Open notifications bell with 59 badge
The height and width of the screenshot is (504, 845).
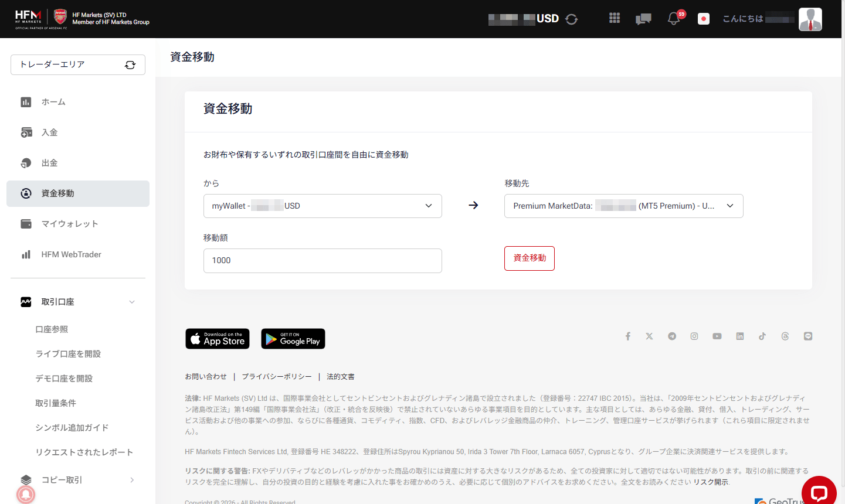point(674,18)
